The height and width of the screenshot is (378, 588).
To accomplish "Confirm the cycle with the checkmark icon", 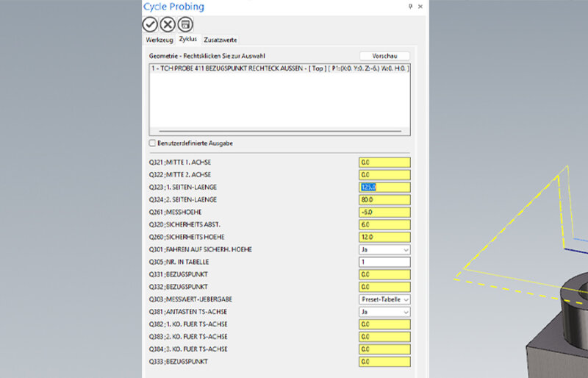I will [150, 24].
